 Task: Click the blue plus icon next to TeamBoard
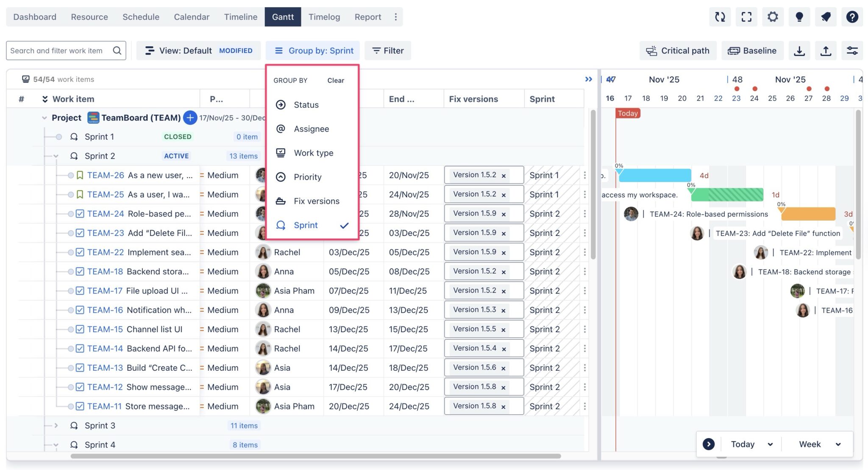(x=190, y=118)
